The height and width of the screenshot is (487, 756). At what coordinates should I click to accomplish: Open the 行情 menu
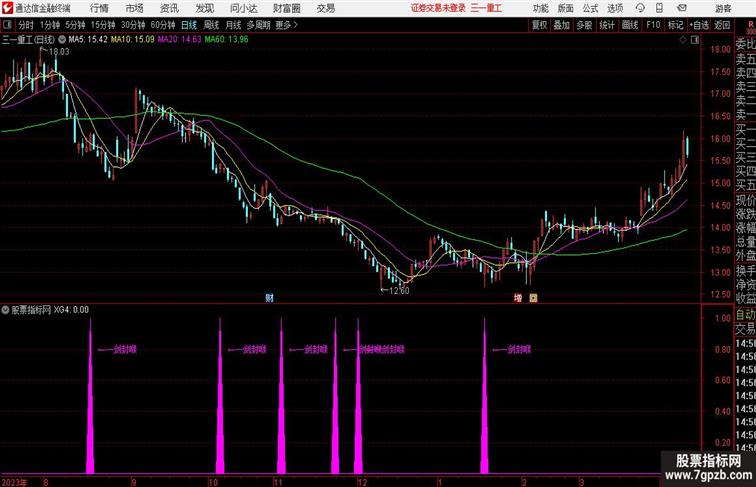[x=99, y=8]
